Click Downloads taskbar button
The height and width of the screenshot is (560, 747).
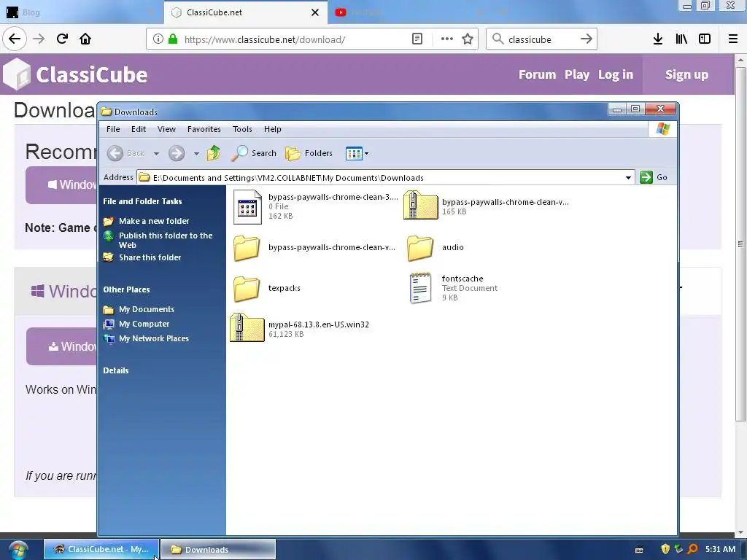pyautogui.click(x=217, y=550)
